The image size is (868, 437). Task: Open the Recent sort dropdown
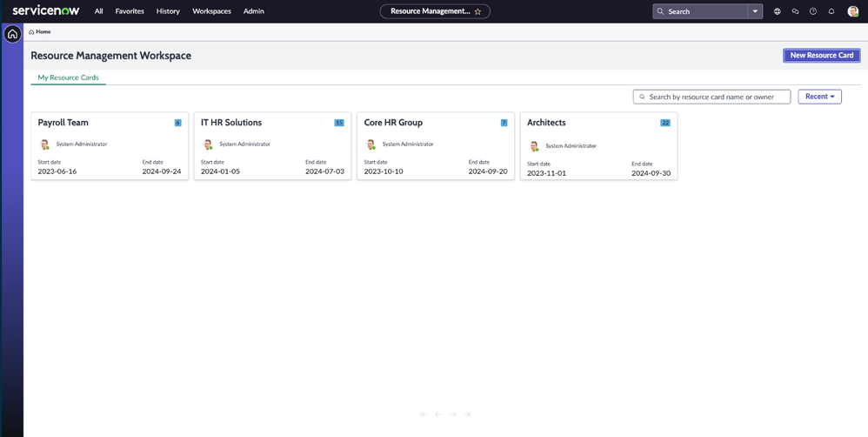click(819, 97)
